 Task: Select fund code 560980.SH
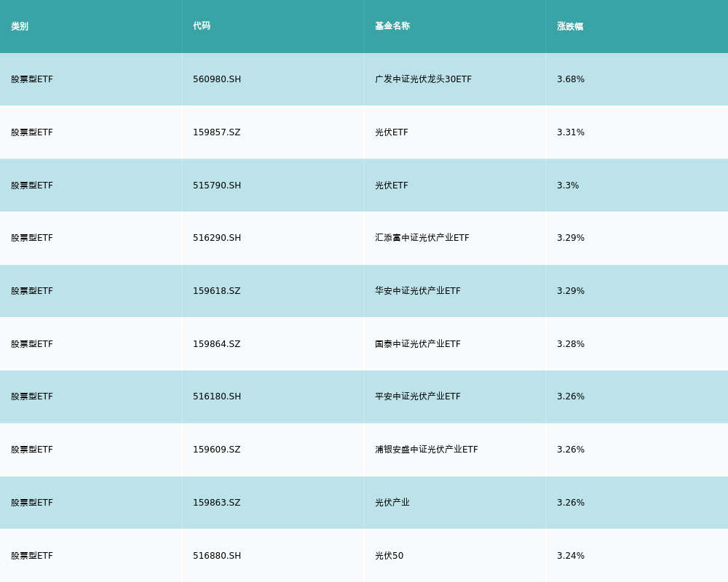tap(217, 79)
